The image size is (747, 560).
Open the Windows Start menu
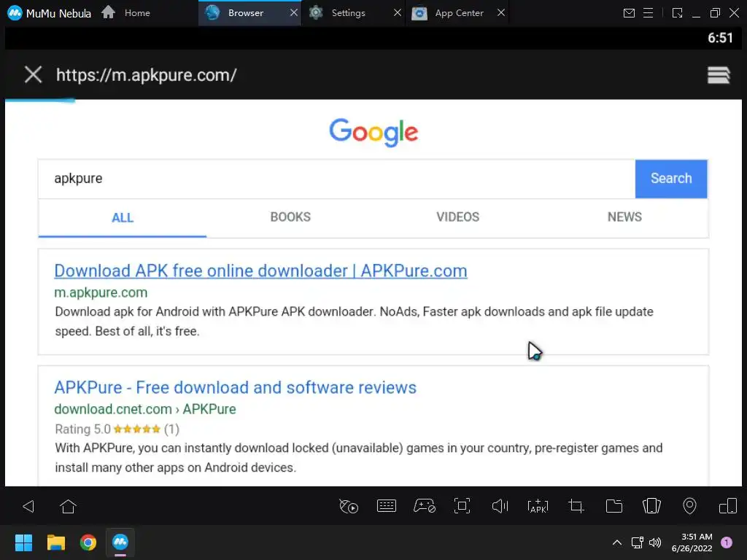click(x=23, y=542)
